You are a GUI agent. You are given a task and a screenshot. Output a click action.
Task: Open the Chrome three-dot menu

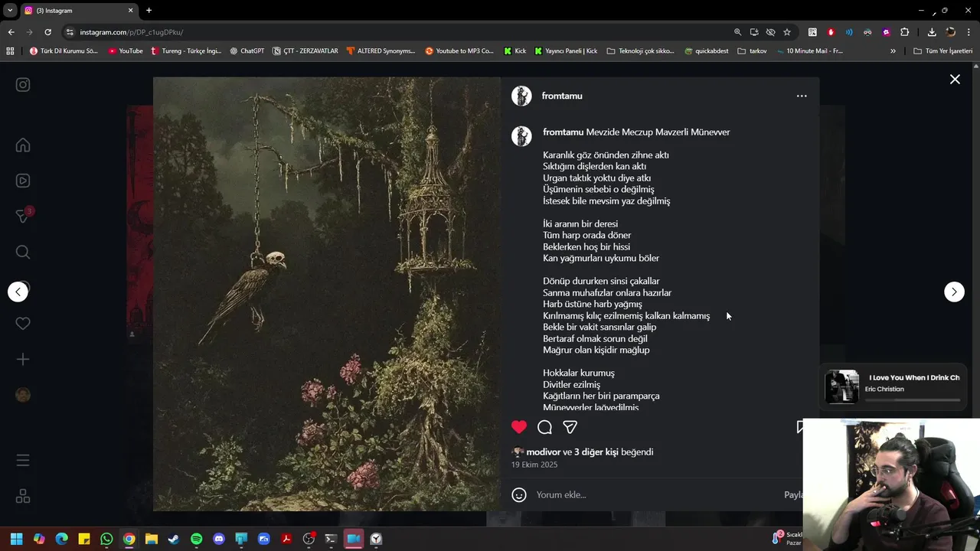(x=969, y=32)
